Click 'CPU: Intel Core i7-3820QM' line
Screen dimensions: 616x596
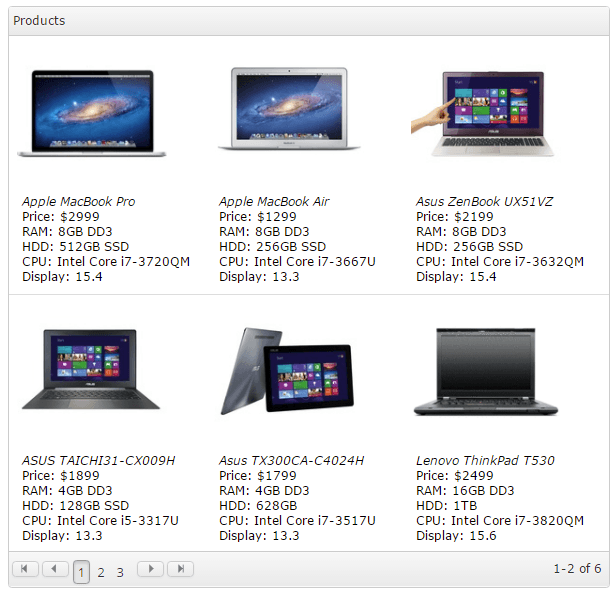pos(500,520)
